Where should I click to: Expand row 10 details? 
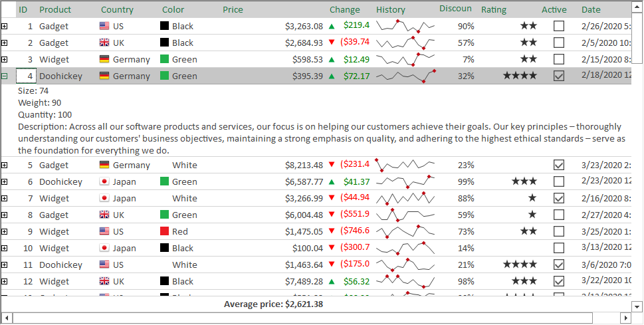[x=5, y=248]
